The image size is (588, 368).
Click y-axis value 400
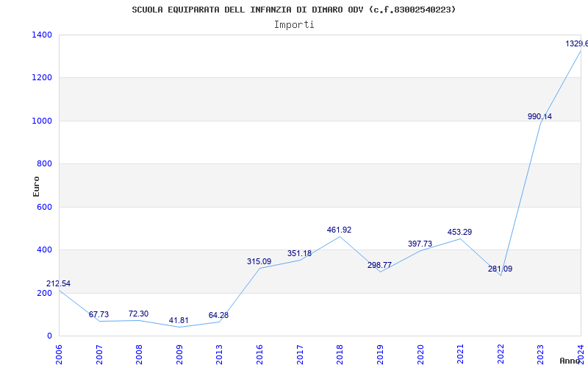coord(45,250)
